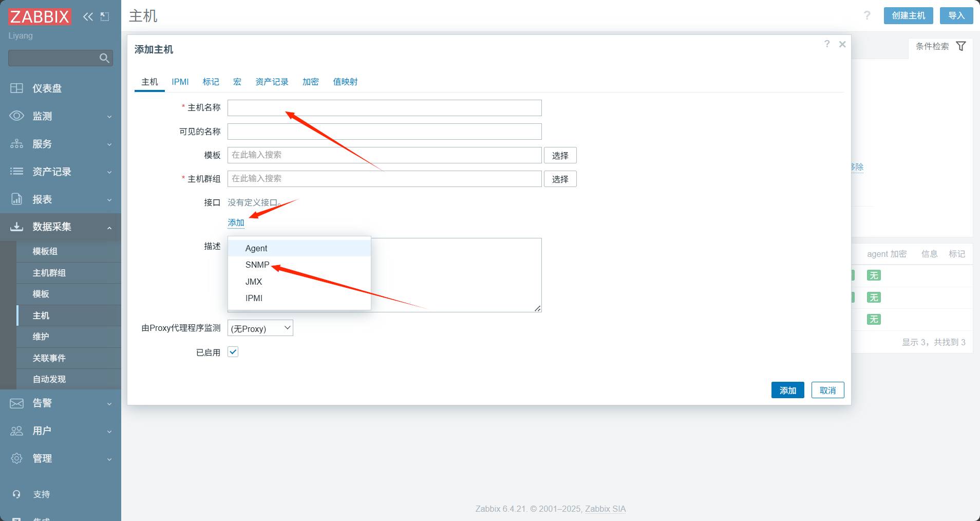Open 维护 in sidebar
980x521 pixels.
69,337
